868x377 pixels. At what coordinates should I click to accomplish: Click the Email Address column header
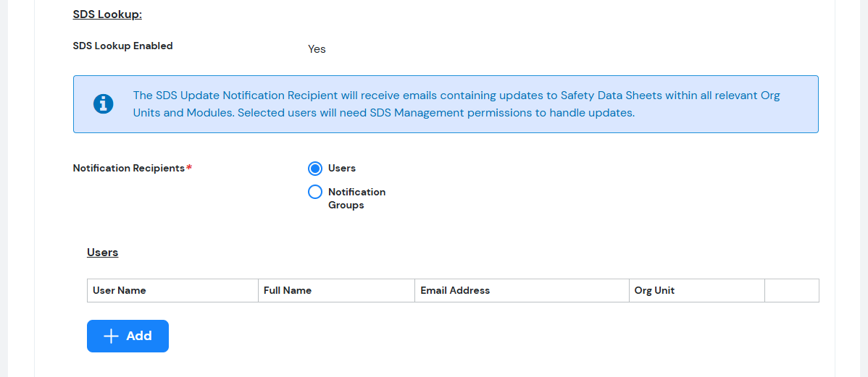pyautogui.click(x=455, y=291)
